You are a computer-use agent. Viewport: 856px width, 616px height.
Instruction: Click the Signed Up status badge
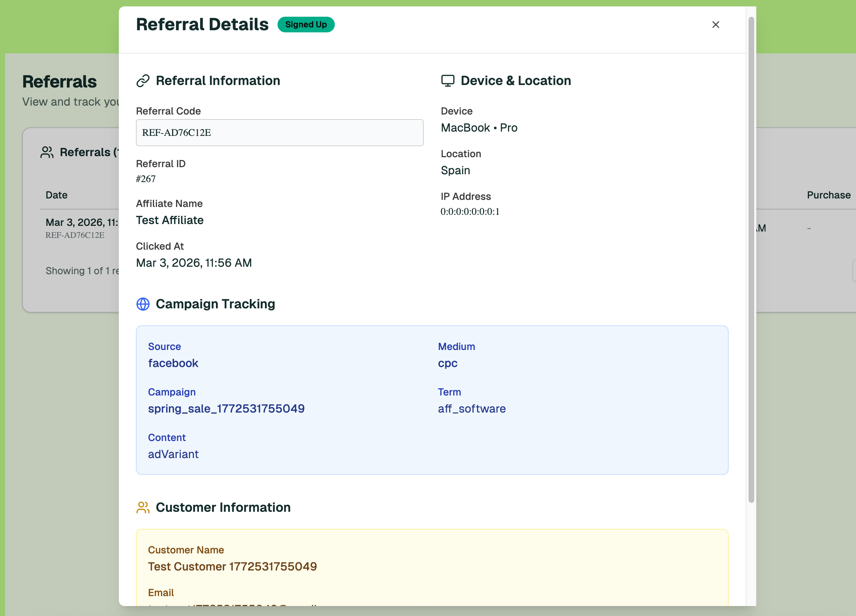(x=306, y=25)
